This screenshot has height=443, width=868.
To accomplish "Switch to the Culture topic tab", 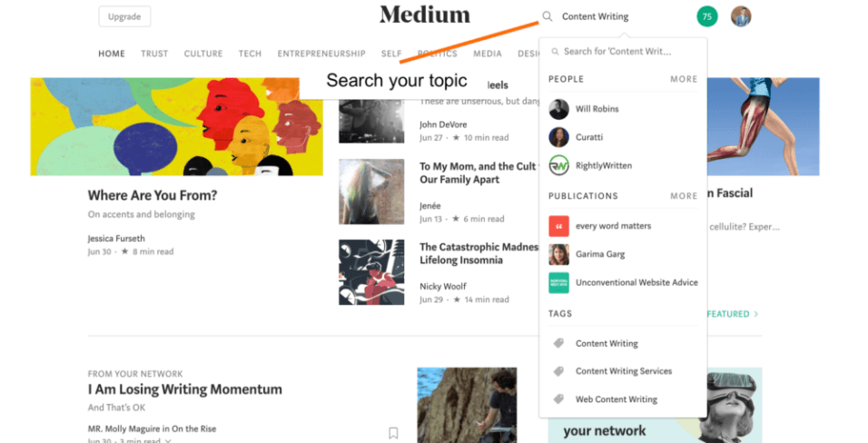I will click(203, 54).
